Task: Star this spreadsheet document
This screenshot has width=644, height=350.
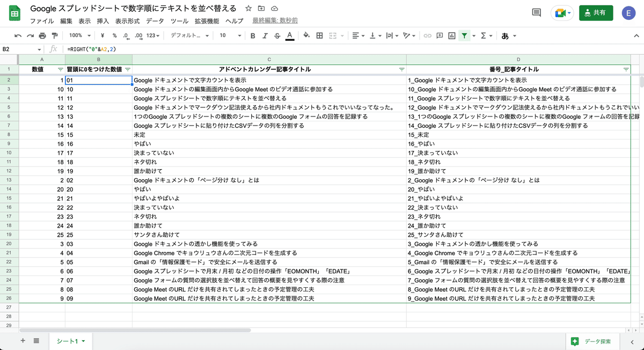Action: (248, 9)
